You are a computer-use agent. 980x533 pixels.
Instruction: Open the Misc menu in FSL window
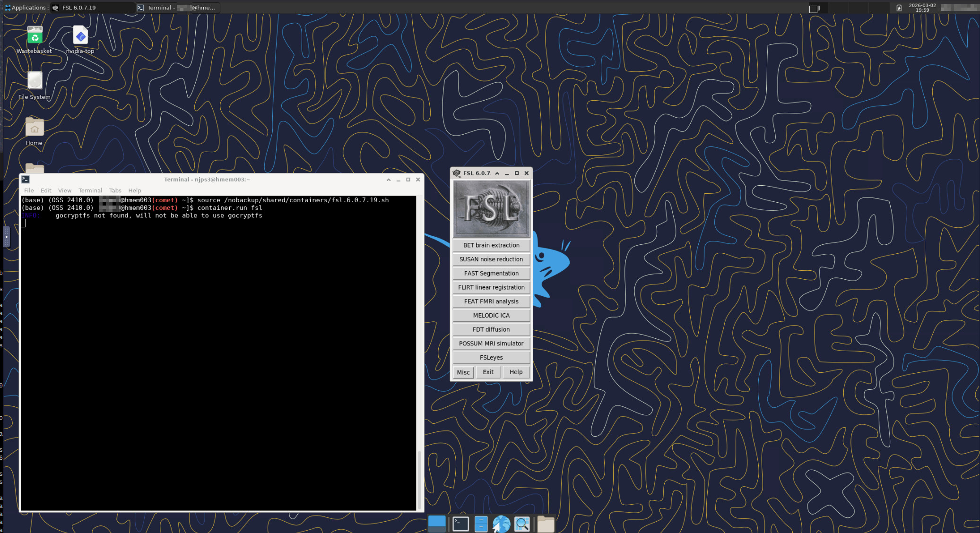[463, 372]
